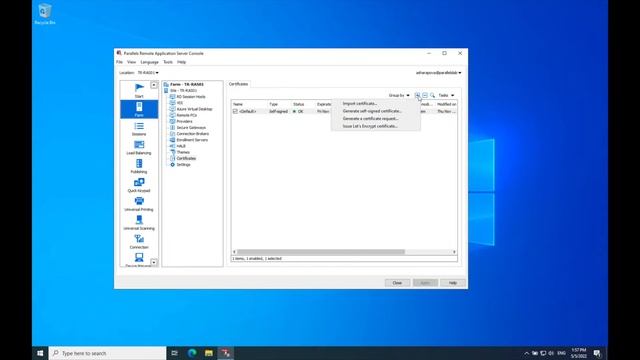Open the Tasks dropdown

pos(446,96)
